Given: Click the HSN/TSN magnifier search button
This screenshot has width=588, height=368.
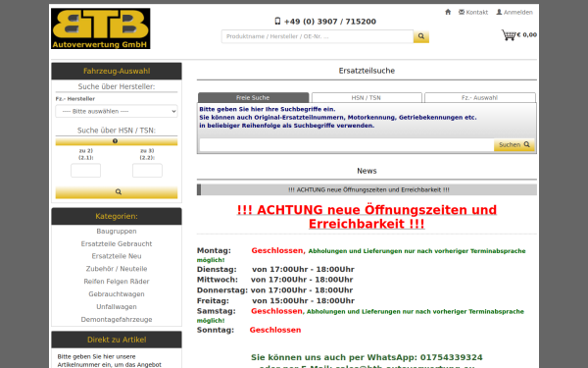Looking at the screenshot, I should 117,192.
